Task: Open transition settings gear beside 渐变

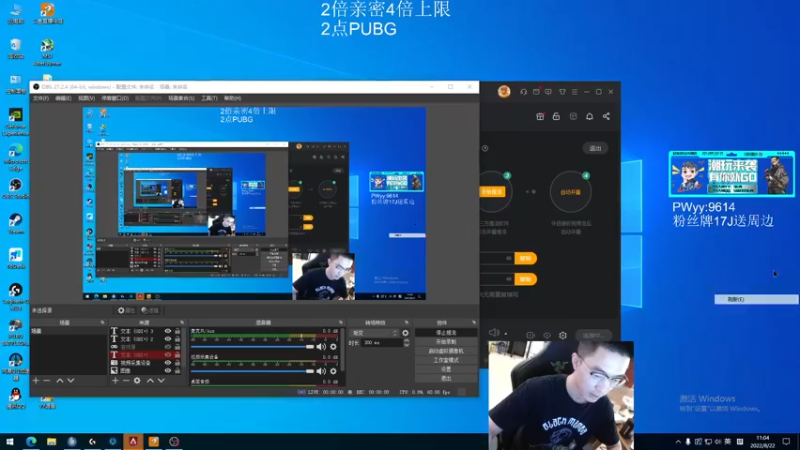Action: click(405, 333)
